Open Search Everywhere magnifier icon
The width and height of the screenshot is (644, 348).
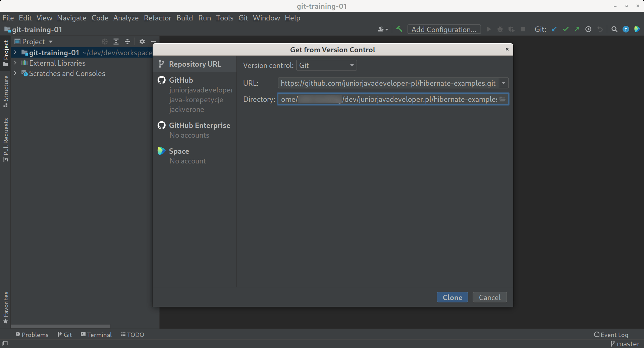[614, 29]
